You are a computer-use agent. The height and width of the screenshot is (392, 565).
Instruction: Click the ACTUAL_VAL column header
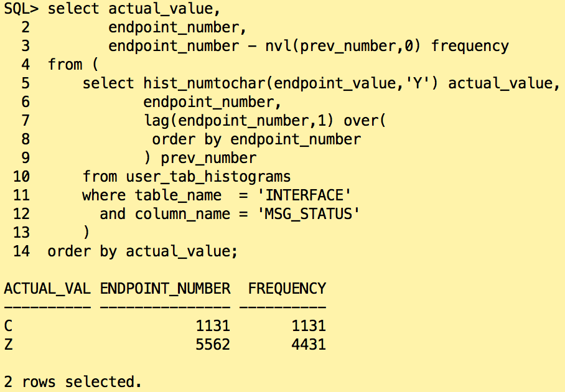tap(47, 288)
